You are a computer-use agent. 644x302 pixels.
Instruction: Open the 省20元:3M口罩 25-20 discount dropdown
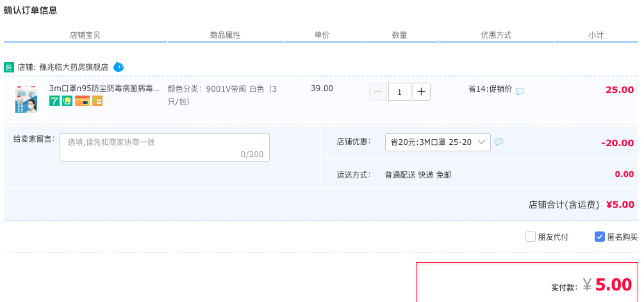(x=438, y=142)
